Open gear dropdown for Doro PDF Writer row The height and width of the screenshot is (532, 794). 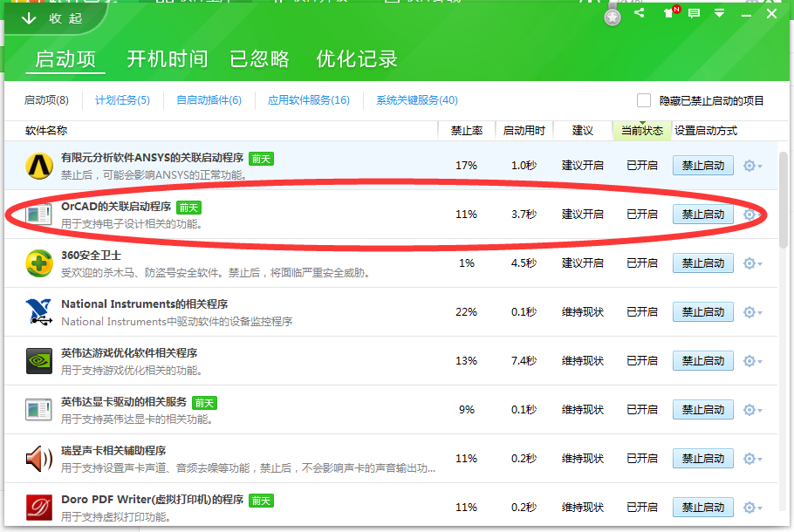[752, 508]
